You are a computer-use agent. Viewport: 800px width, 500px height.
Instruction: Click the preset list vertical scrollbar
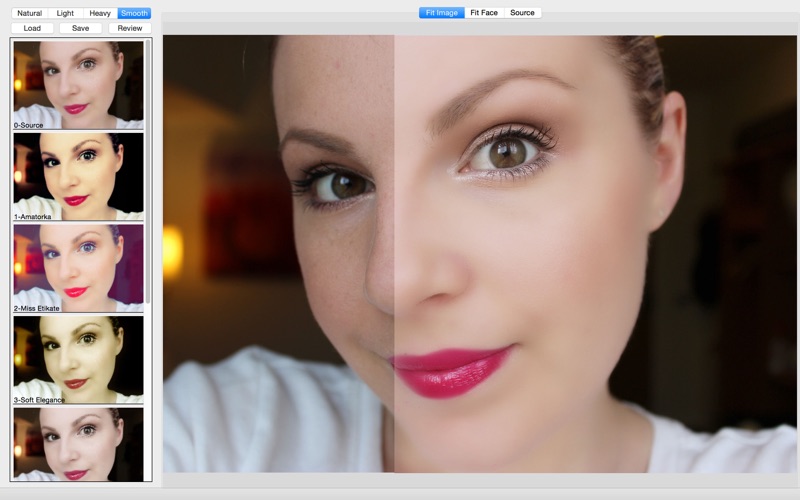[148, 171]
